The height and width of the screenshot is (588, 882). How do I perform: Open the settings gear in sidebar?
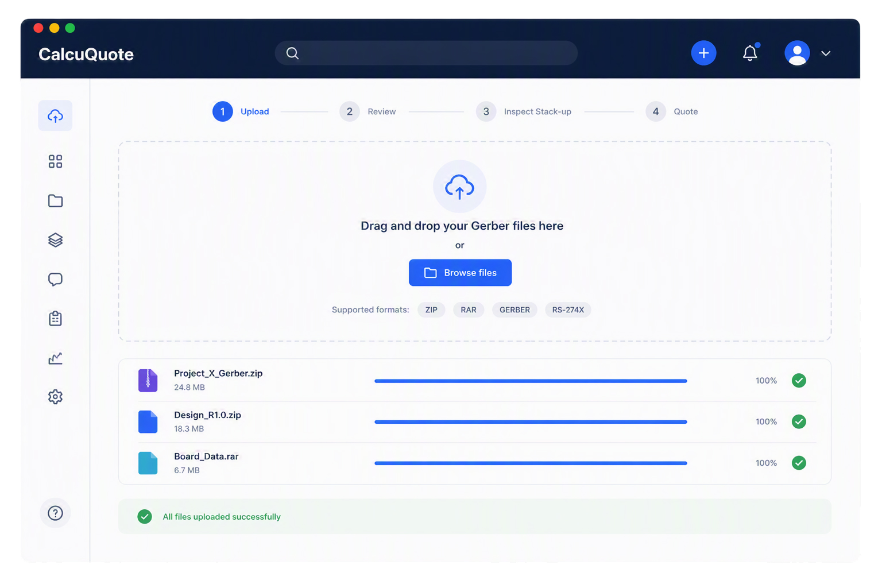(55, 397)
